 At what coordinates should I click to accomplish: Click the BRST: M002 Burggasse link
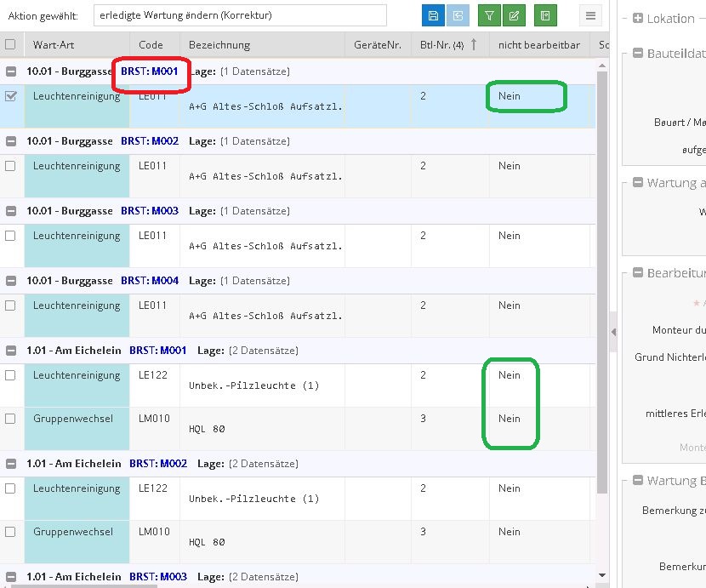151,141
